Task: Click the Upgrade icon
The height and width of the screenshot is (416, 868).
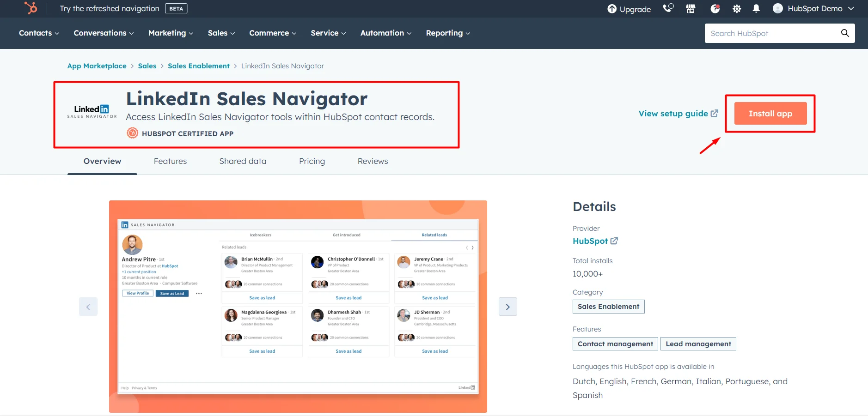Action: click(x=612, y=8)
